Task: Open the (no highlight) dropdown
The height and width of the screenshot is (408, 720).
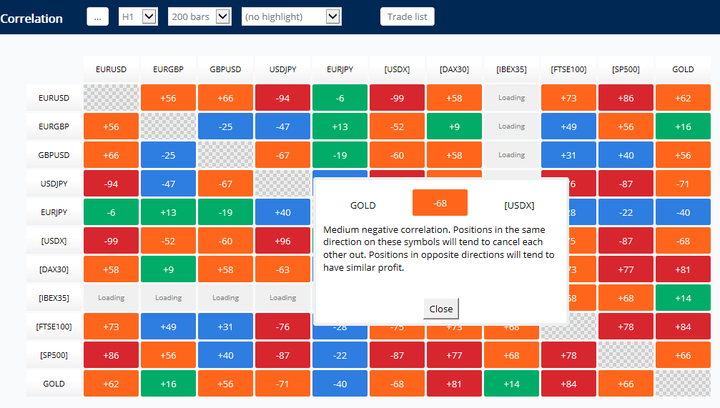Action: point(291,17)
